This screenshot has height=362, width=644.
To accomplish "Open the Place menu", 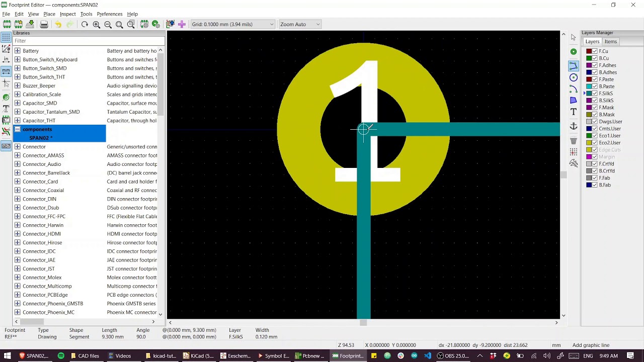I will (x=49, y=14).
